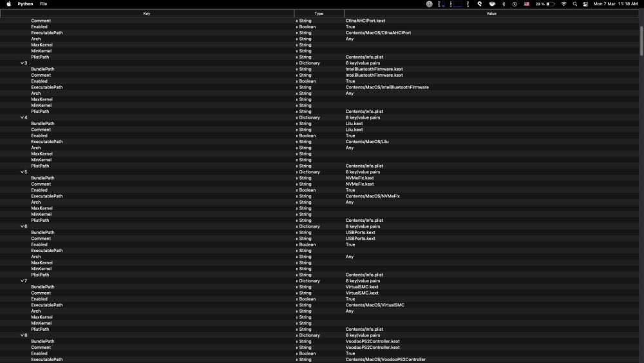Select '8 key/value pairs' for item 5
This screenshot has height=363, width=644.
click(363, 172)
